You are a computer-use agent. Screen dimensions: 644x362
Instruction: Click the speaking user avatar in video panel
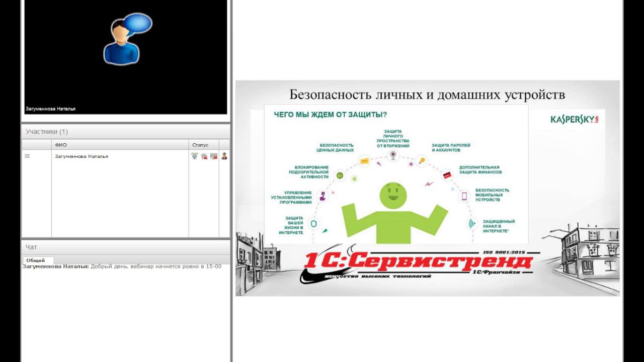point(127,39)
